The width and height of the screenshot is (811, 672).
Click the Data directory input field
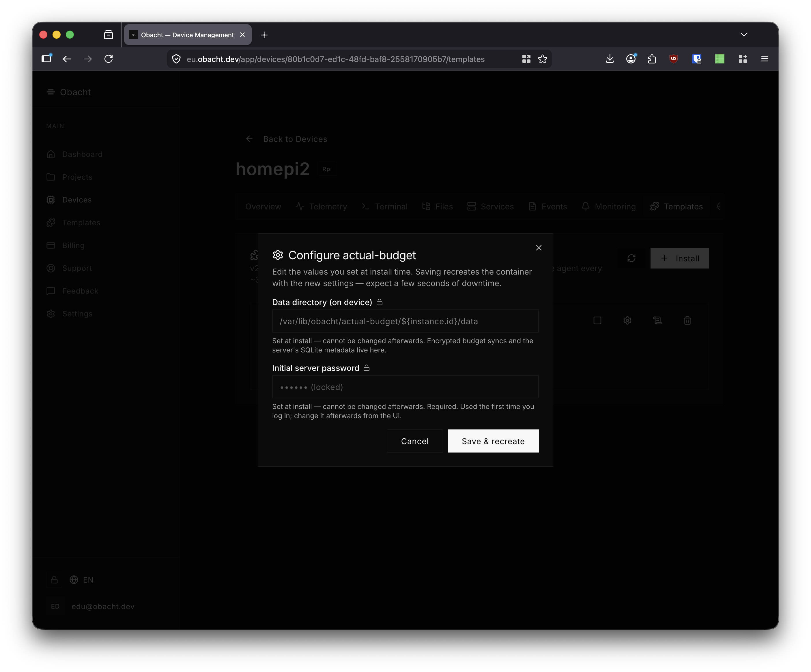405,321
